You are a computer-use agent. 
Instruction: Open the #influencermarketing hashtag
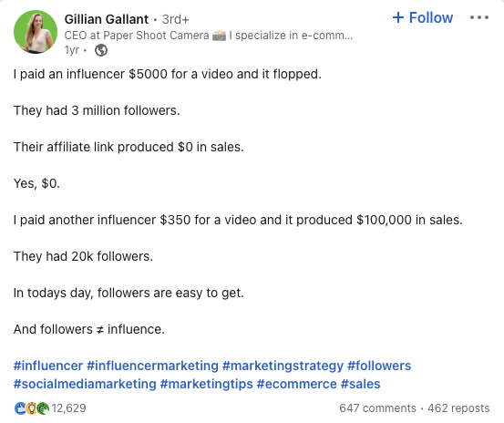(152, 366)
